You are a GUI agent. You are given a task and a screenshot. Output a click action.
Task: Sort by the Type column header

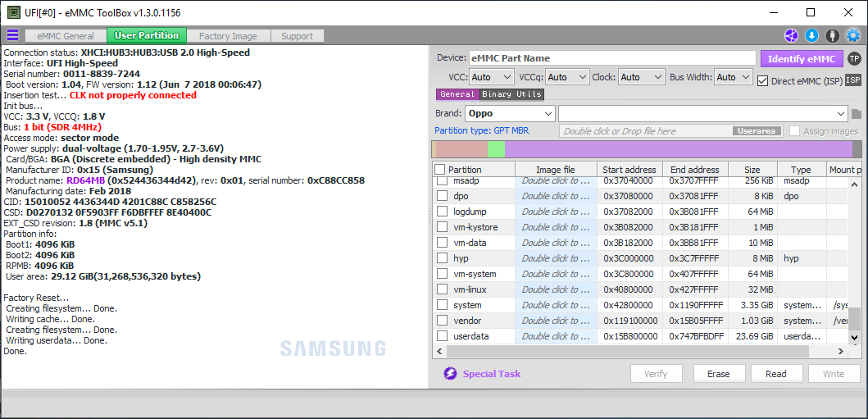(x=801, y=170)
